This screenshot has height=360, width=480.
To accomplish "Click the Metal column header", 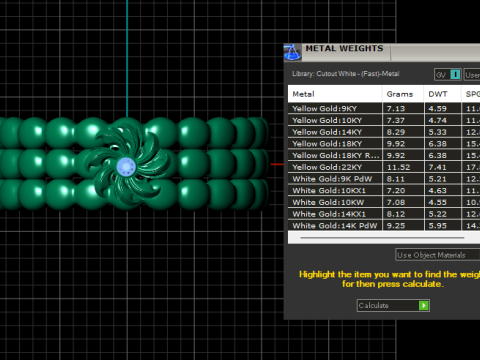I will click(x=335, y=94).
